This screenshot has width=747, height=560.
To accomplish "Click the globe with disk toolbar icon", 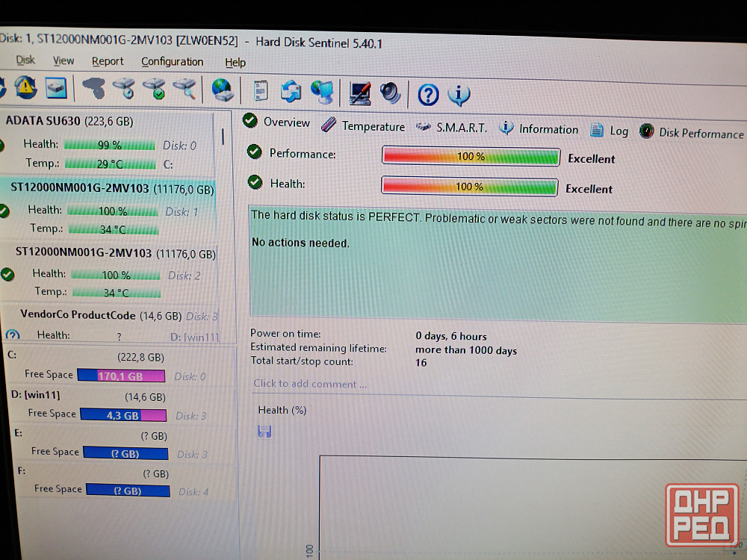I will [x=223, y=91].
